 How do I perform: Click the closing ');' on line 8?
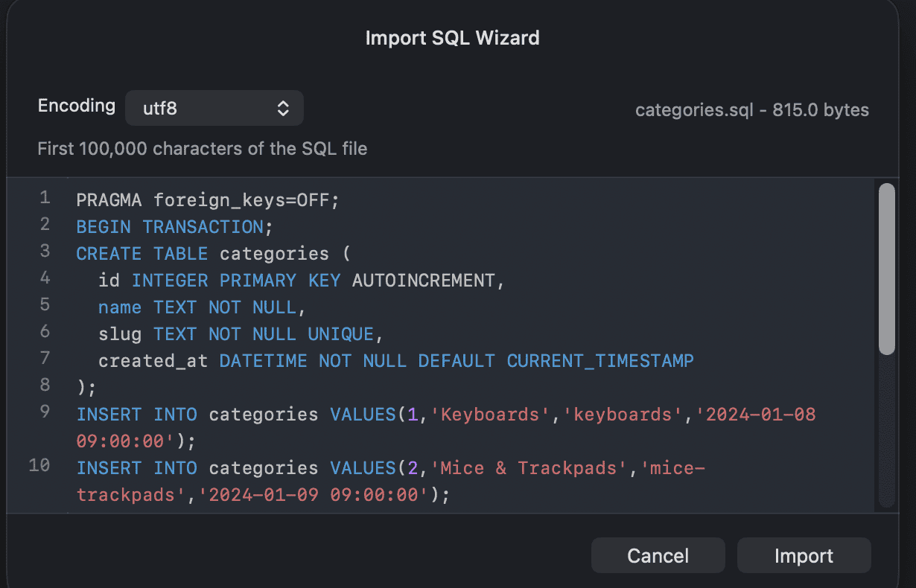point(86,388)
